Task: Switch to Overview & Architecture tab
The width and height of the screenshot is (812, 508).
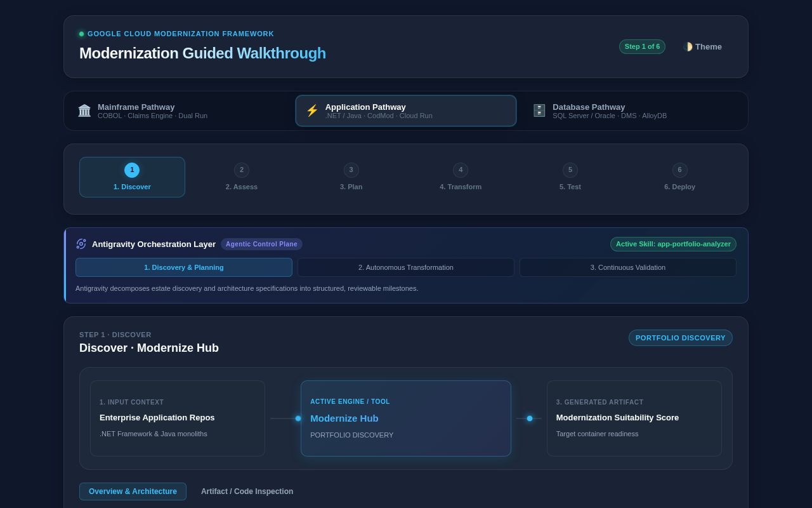Action: pos(133,491)
